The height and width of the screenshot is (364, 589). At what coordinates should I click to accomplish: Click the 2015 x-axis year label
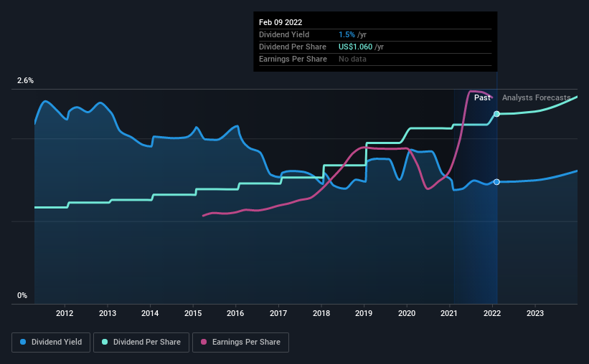coord(193,313)
